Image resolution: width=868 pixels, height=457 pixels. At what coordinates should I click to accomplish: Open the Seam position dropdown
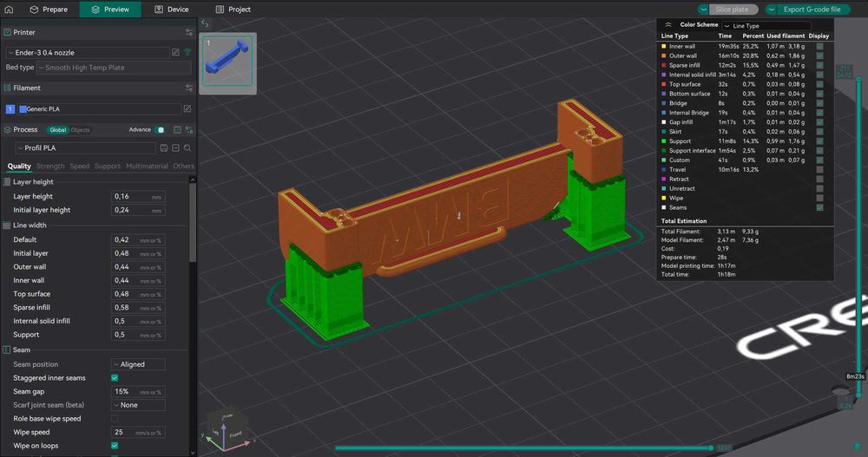click(138, 364)
